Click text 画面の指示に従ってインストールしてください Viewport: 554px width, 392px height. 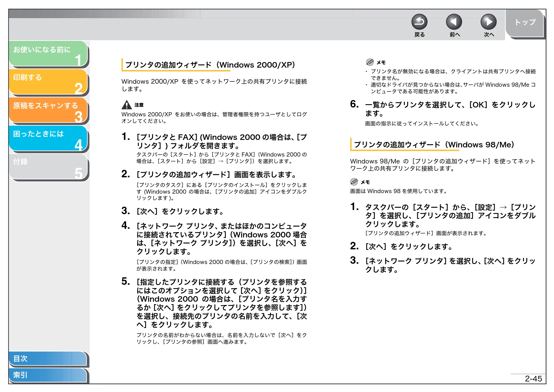422,124
